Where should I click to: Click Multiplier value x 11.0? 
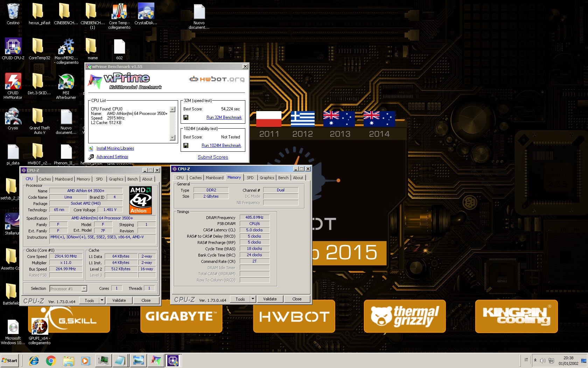click(66, 263)
